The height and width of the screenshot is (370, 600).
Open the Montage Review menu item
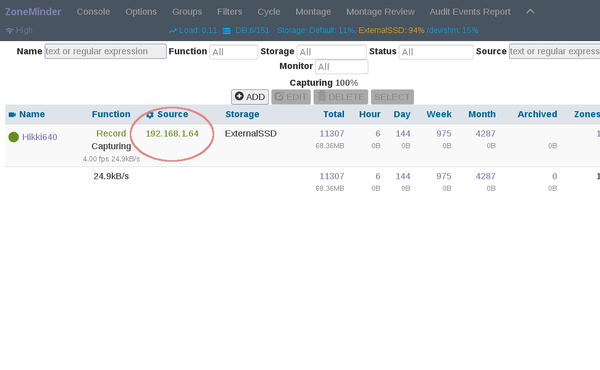tap(380, 12)
